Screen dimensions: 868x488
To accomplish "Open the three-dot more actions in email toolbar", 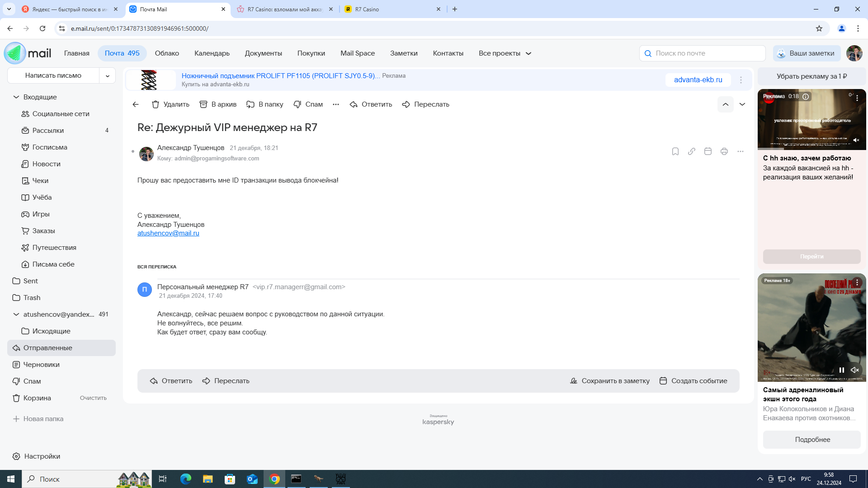I will coord(336,104).
